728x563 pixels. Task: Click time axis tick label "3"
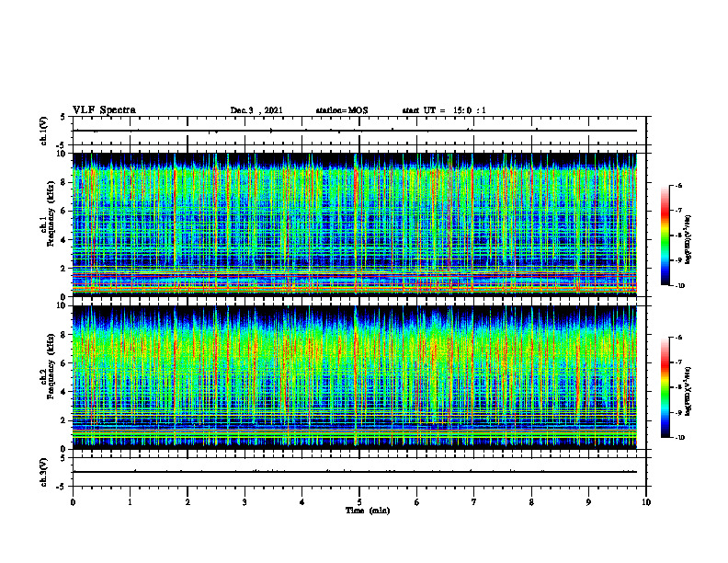[245, 502]
